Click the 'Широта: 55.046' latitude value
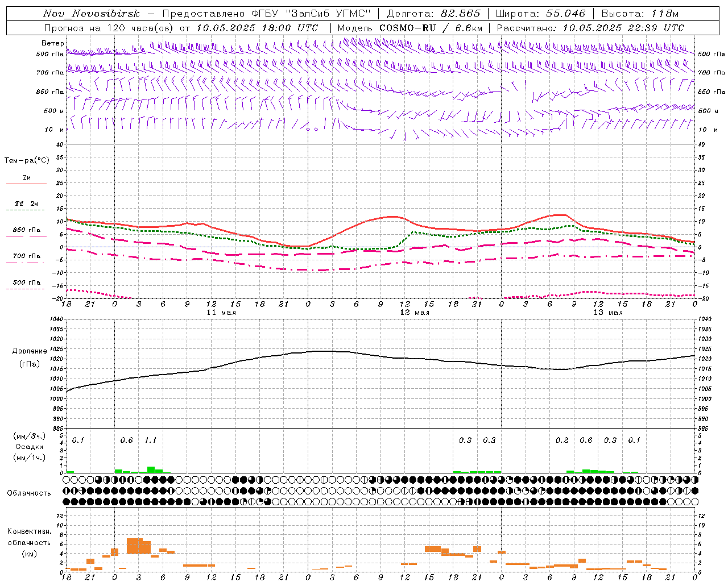 [x=540, y=14]
